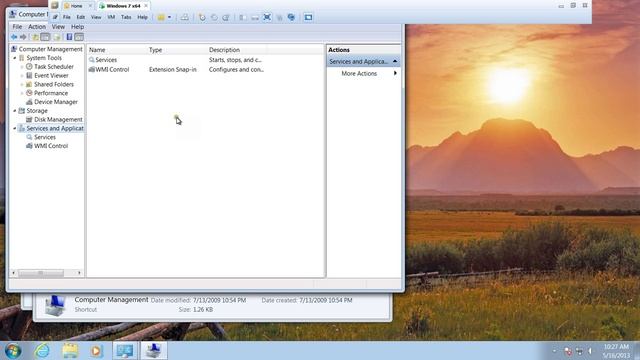
Task: Take a VMware snapshot icon
Action: [202, 17]
